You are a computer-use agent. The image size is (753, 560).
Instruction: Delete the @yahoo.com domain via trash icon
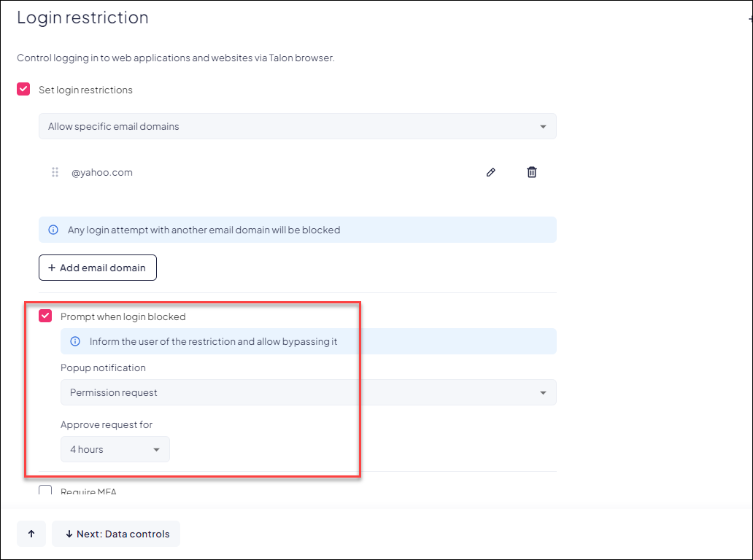click(532, 173)
